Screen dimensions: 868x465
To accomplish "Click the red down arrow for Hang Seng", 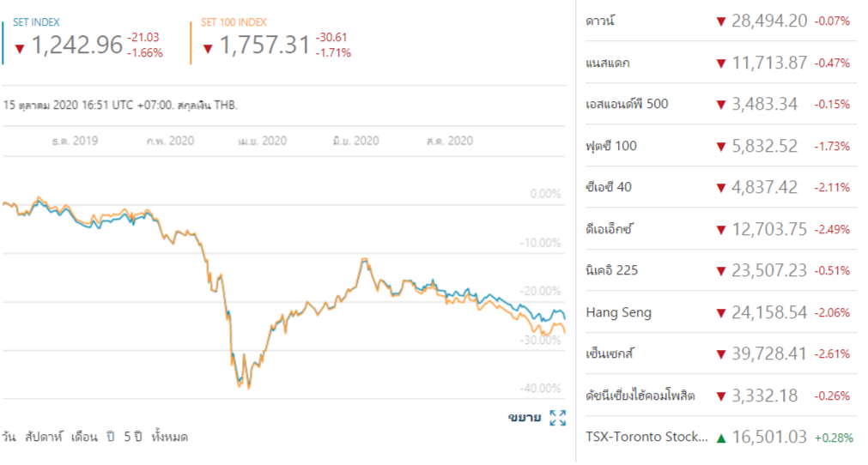I will 721,313.
